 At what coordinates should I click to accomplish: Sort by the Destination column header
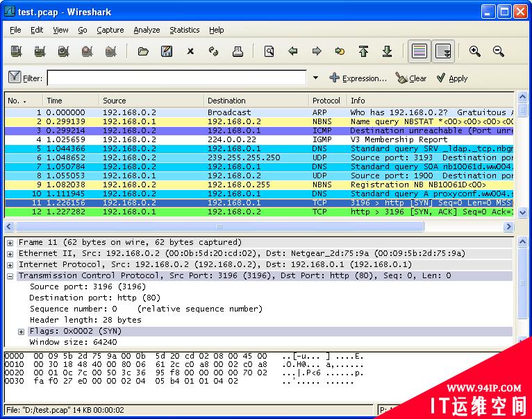pos(256,101)
